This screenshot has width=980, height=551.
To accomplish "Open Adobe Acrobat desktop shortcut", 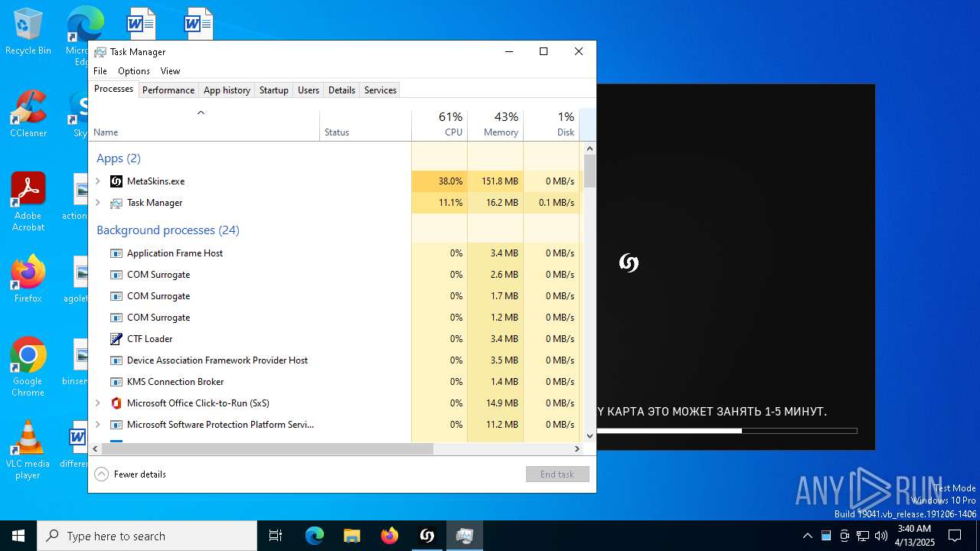I will tap(28, 202).
